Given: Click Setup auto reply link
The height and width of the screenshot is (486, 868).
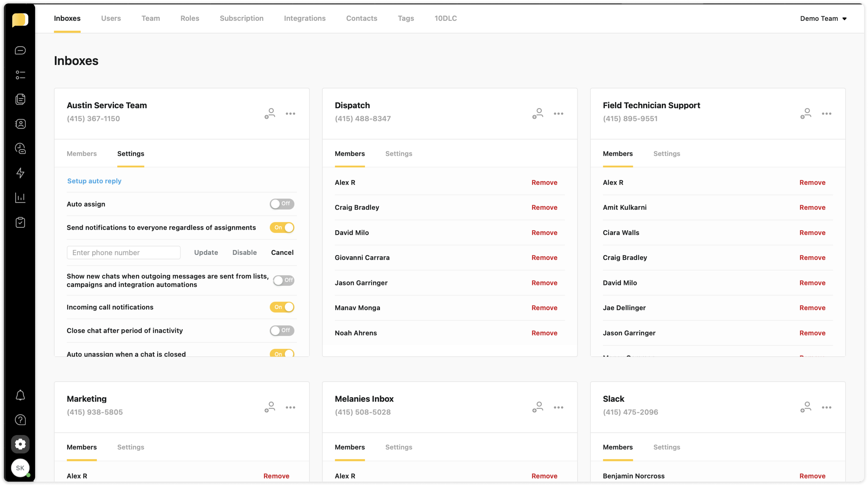Looking at the screenshot, I should [94, 181].
